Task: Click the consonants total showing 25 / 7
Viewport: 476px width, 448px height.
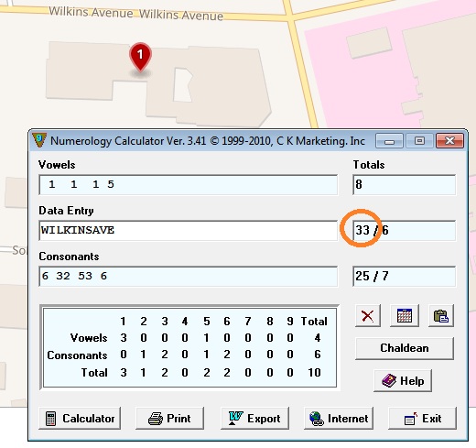Action: pos(404,276)
